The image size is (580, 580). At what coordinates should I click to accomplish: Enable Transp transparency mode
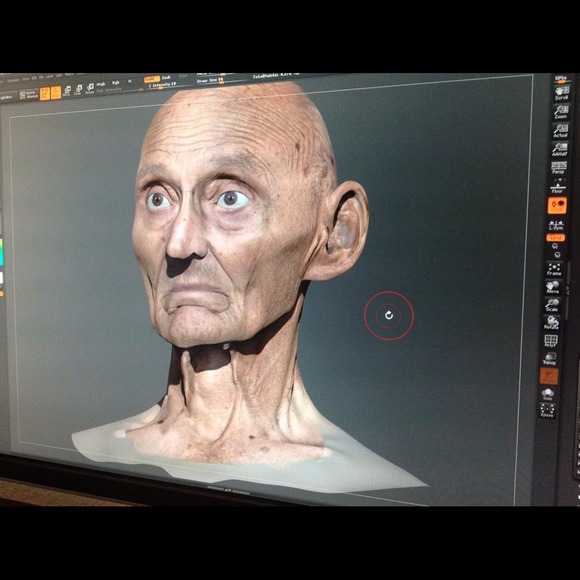[549, 358]
